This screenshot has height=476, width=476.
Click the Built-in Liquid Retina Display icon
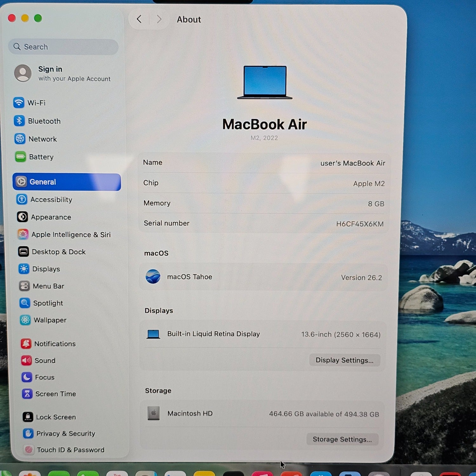[x=153, y=334]
